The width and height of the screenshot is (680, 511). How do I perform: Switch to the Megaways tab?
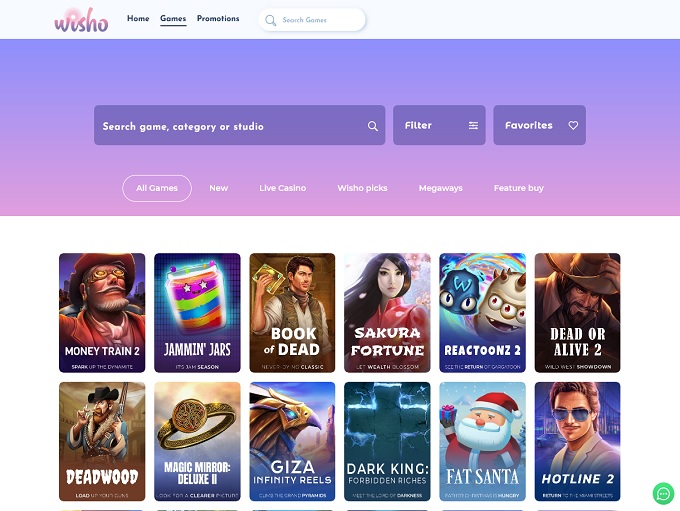441,188
